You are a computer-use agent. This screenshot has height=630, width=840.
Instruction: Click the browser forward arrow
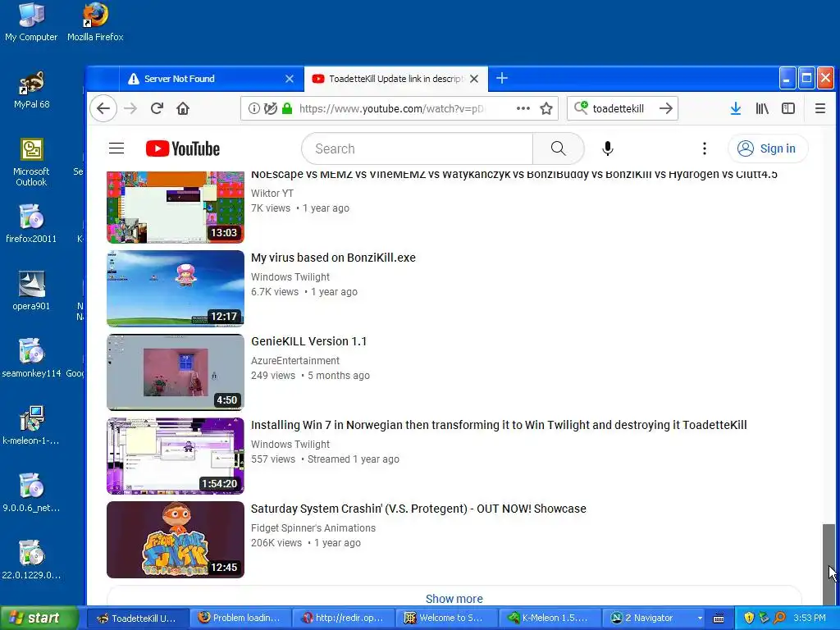[130, 109]
